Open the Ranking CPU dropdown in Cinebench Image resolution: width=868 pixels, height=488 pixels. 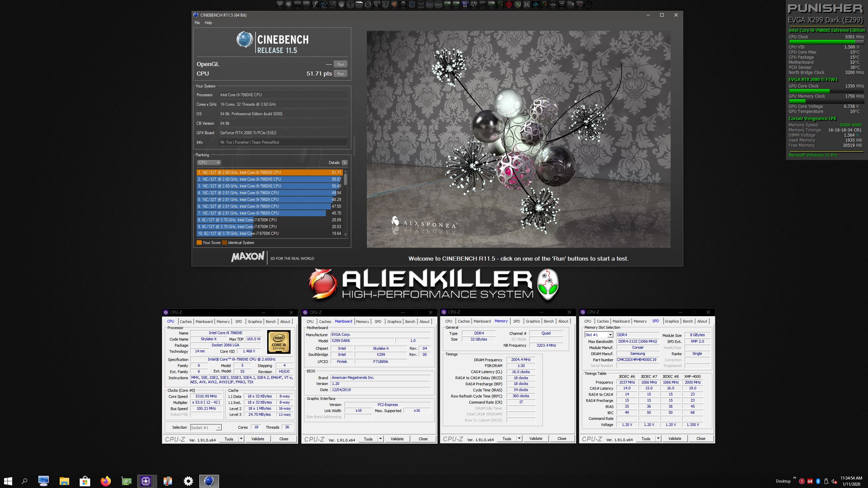(x=209, y=163)
